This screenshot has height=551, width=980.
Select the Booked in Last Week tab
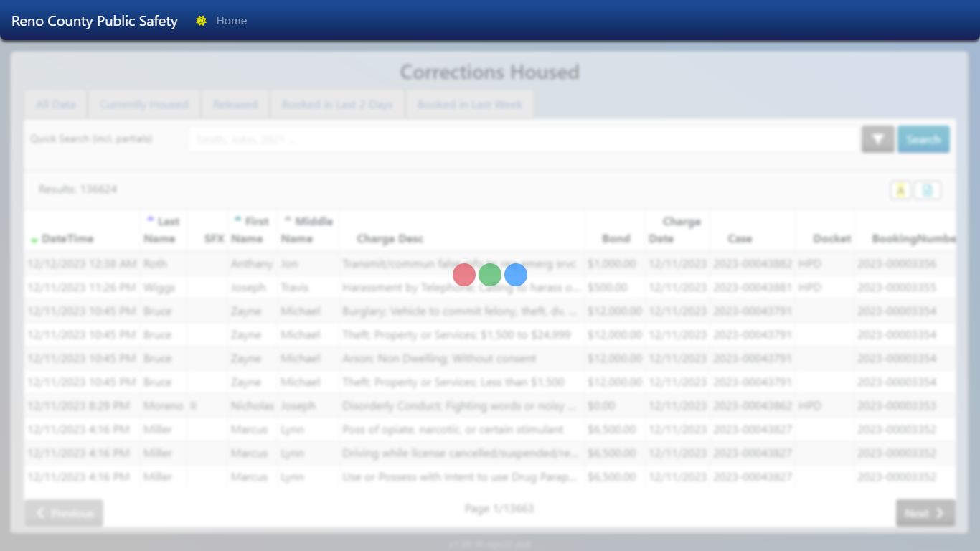pyautogui.click(x=470, y=104)
